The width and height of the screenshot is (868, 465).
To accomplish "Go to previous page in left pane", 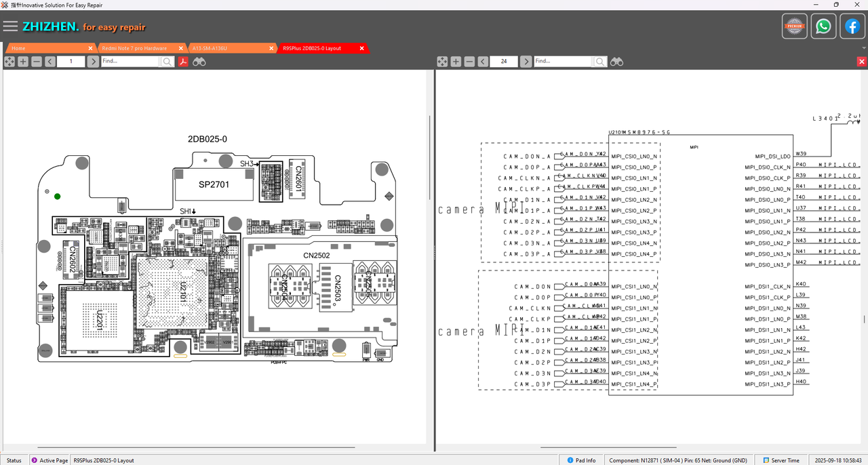I will [x=50, y=62].
